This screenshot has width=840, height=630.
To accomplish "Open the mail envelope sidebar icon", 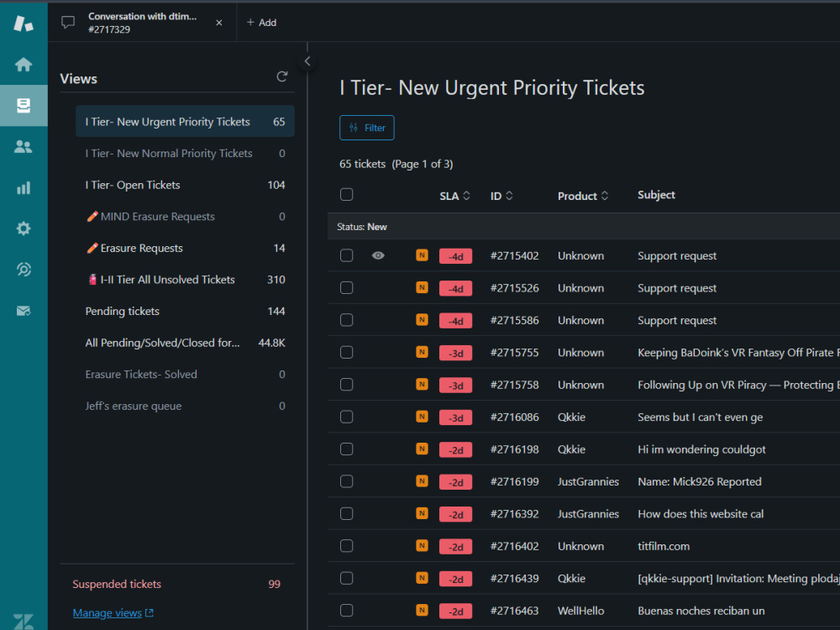I will pos(24,311).
